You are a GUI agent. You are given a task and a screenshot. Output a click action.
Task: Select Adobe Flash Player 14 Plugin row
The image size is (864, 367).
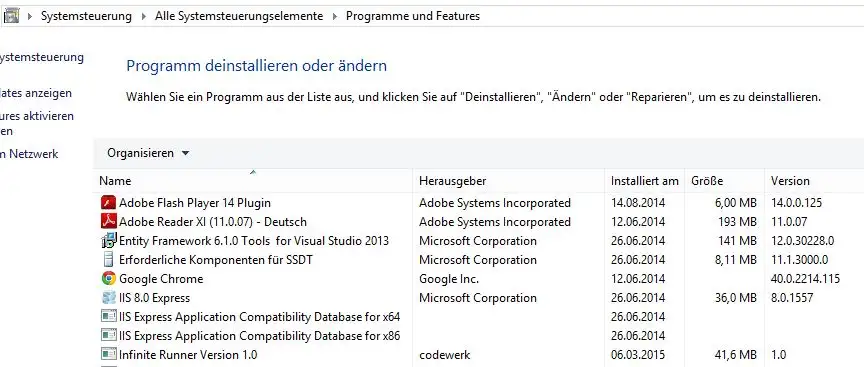point(479,203)
